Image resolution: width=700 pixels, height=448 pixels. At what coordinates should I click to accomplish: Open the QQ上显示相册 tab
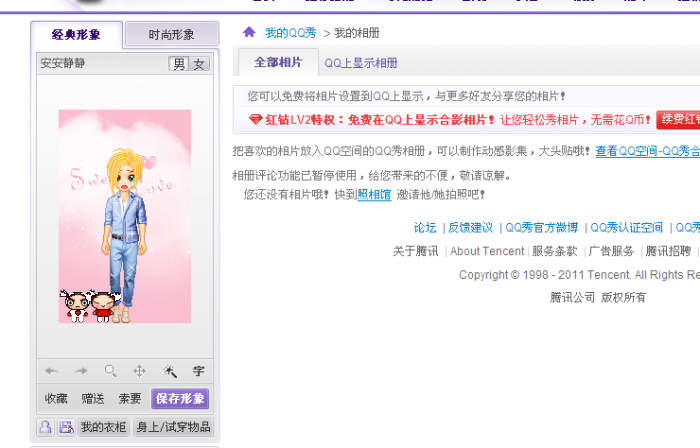(x=361, y=63)
